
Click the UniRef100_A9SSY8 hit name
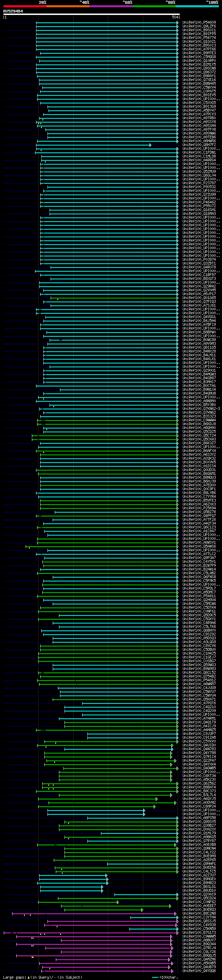pos(199,122)
